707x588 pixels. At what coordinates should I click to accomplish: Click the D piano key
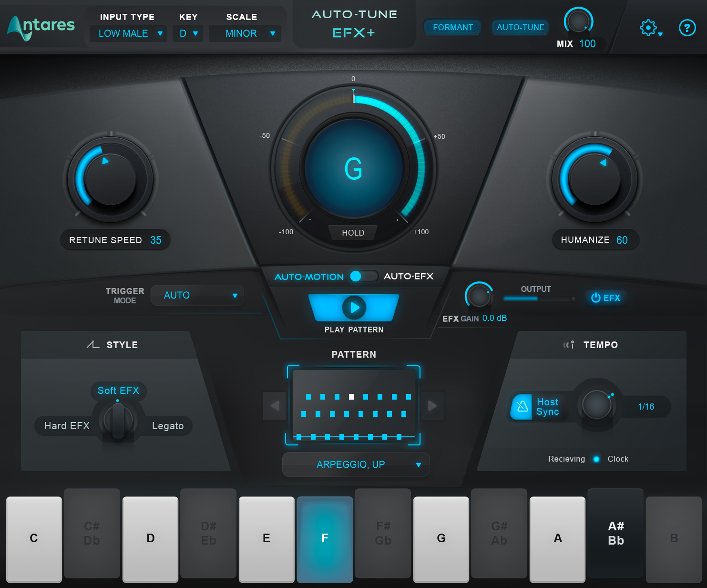click(151, 539)
